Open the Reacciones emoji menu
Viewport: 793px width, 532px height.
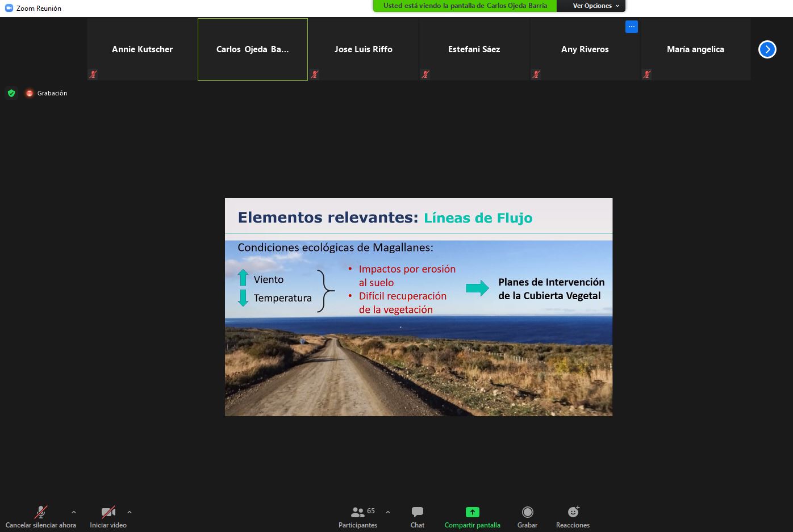pyautogui.click(x=573, y=512)
